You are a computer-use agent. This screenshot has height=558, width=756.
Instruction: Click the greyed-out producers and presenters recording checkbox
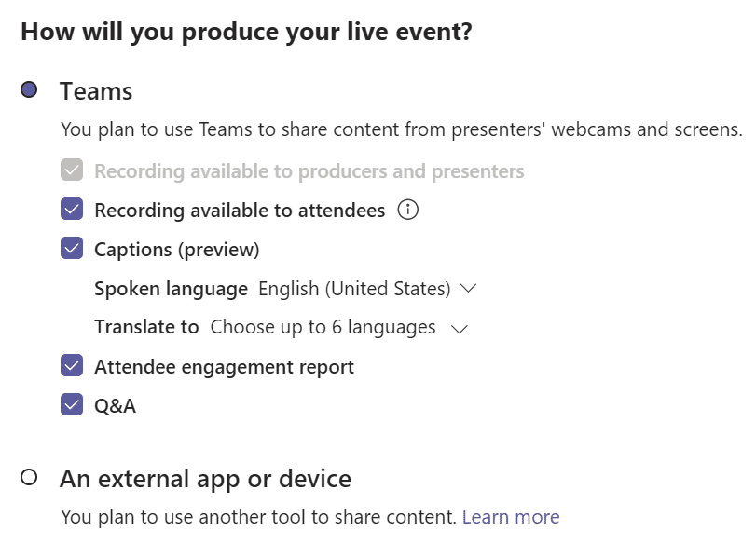pyautogui.click(x=72, y=170)
